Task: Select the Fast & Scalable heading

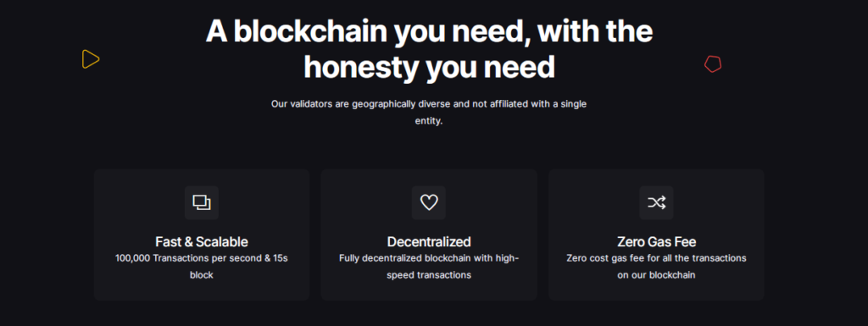Action: pos(202,241)
